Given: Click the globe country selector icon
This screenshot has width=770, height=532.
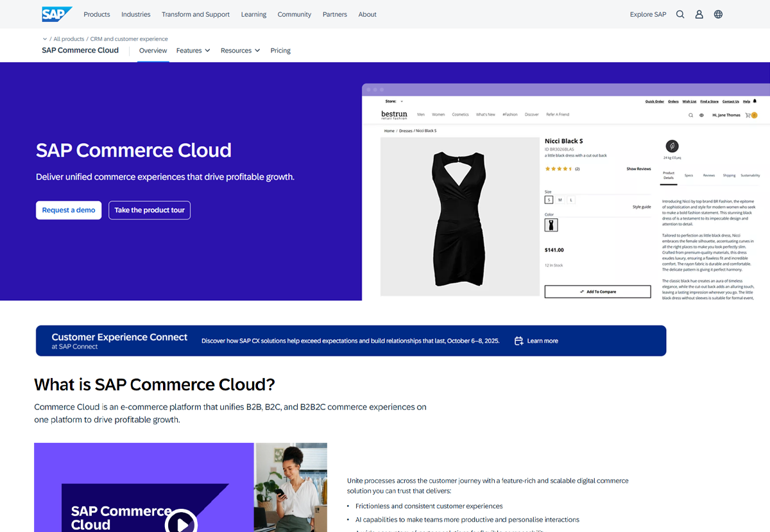Looking at the screenshot, I should point(718,14).
